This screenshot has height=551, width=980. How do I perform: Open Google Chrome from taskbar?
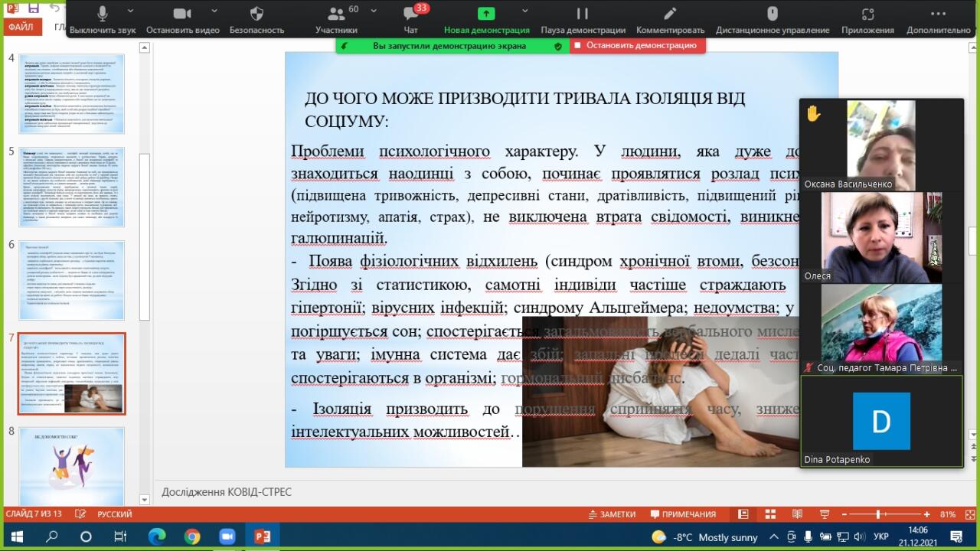tap(192, 536)
